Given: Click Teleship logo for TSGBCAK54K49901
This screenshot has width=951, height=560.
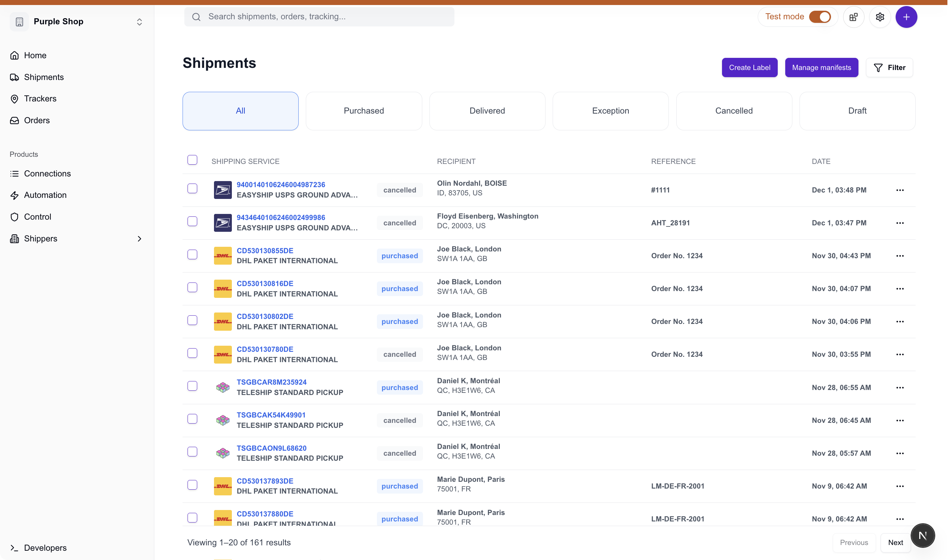Looking at the screenshot, I should coord(223,420).
